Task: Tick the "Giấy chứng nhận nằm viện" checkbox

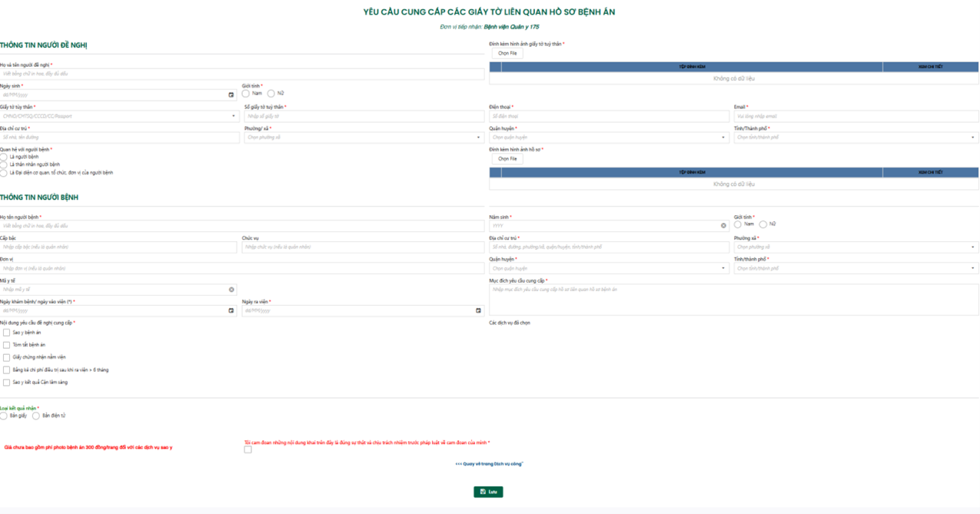Action: tap(7, 357)
